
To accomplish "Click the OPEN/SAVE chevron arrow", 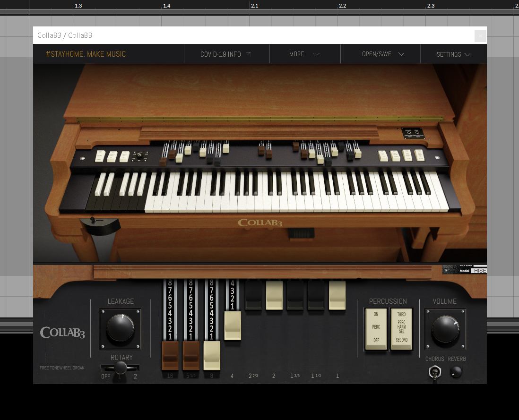I will pyautogui.click(x=401, y=54).
